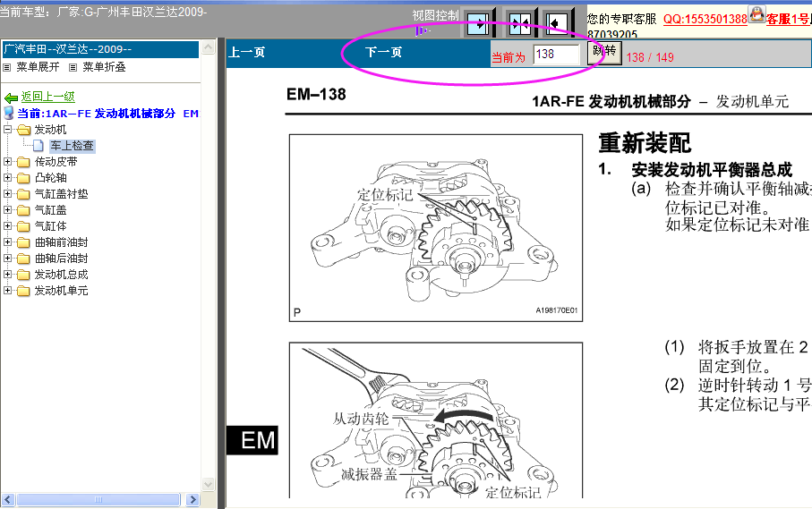This screenshot has width=812, height=509.
Task: Click the 重新装配 heading
Action: [x=645, y=143]
